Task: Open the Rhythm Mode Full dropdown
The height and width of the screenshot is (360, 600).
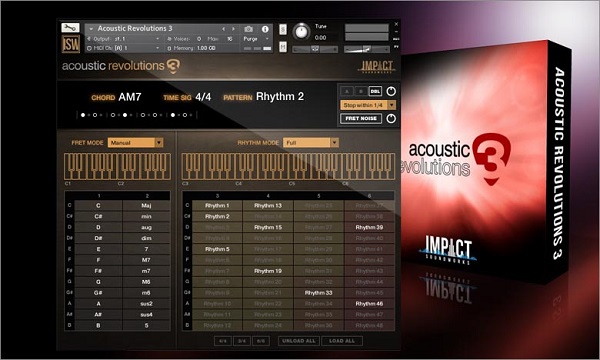Action: click(x=311, y=143)
